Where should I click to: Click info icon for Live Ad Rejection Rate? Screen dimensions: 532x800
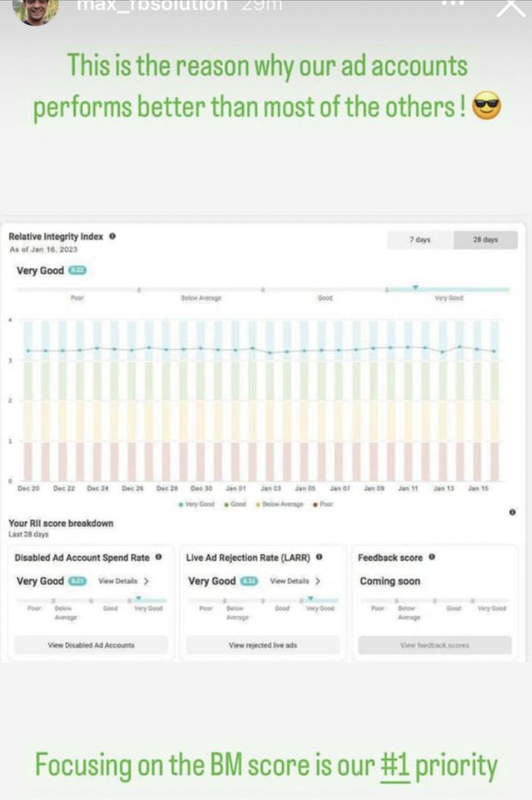pos(319,557)
